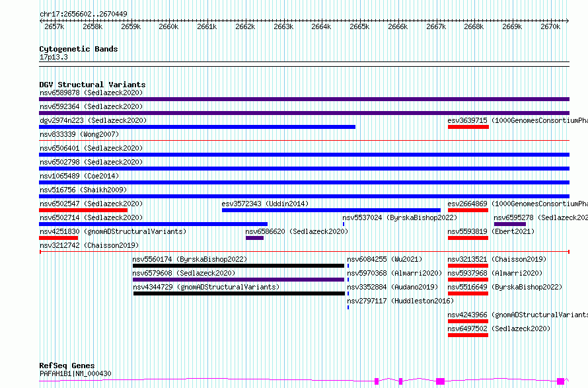Open nsv1065489 (Coe2014) variant

pos(79,176)
